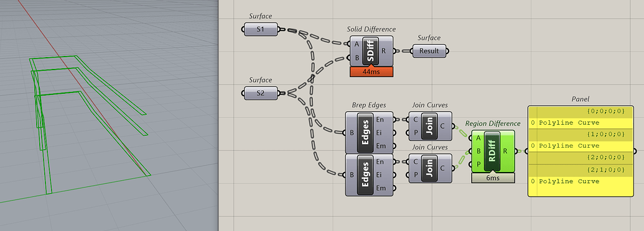Click the Polyline Curve entry under {2;1;0;0}
The height and width of the screenshot is (231, 644).
(569, 181)
